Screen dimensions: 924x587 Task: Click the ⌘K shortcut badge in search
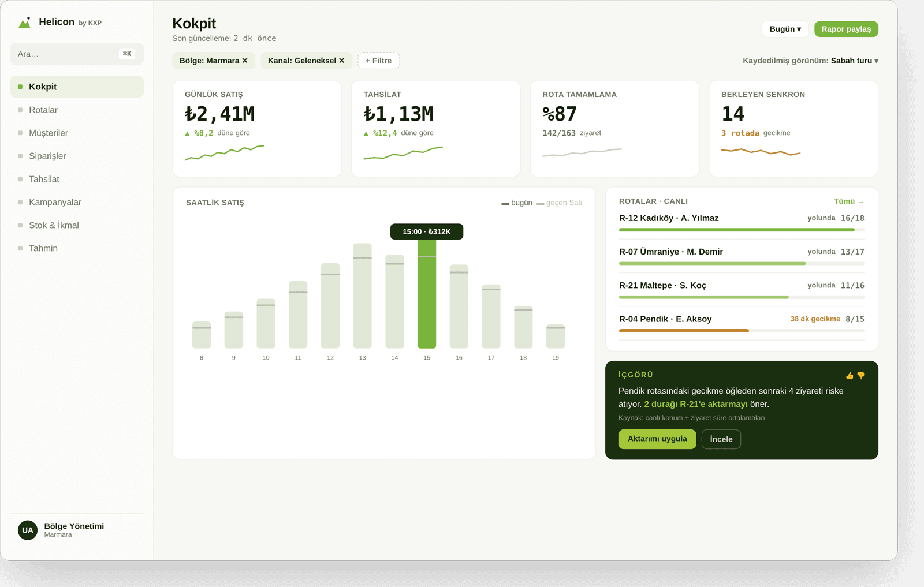point(127,54)
